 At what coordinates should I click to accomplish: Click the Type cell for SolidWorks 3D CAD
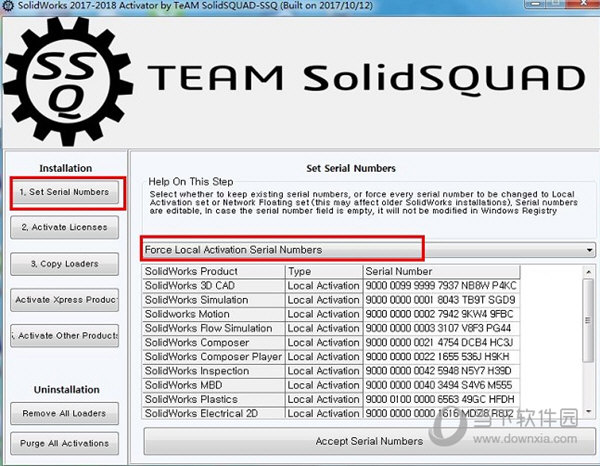(324, 286)
